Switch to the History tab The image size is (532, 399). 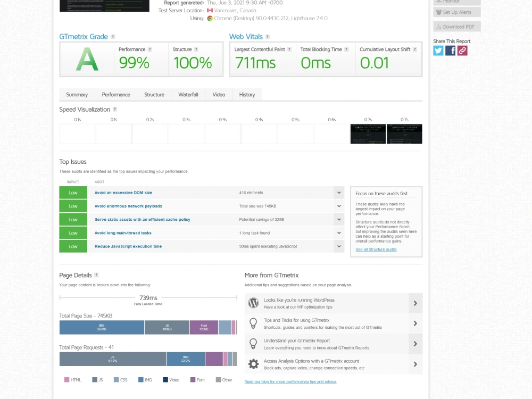click(247, 95)
